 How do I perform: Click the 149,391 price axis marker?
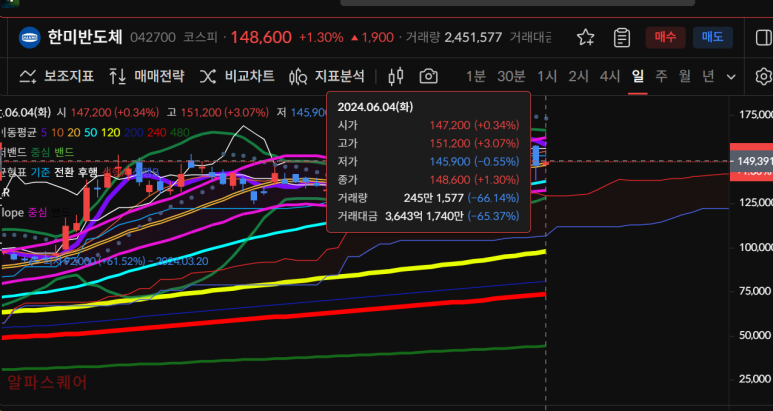click(x=753, y=161)
